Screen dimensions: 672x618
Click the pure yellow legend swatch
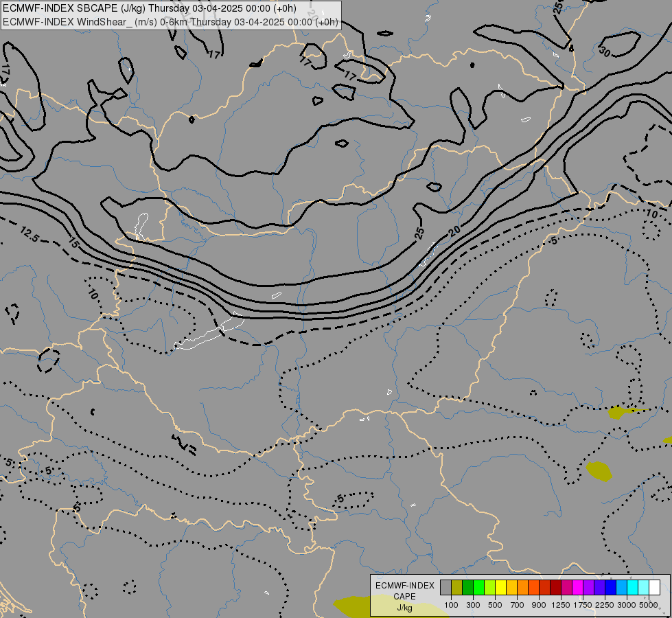click(500, 588)
